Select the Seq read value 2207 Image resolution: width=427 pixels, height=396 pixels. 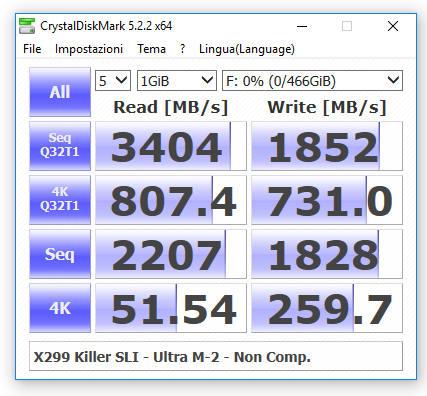(x=171, y=254)
